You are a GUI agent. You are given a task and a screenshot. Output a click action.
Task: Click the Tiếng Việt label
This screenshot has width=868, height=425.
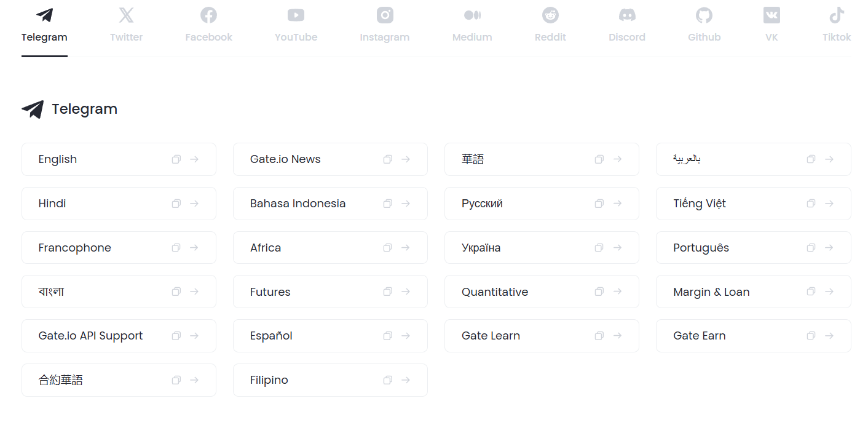(700, 204)
